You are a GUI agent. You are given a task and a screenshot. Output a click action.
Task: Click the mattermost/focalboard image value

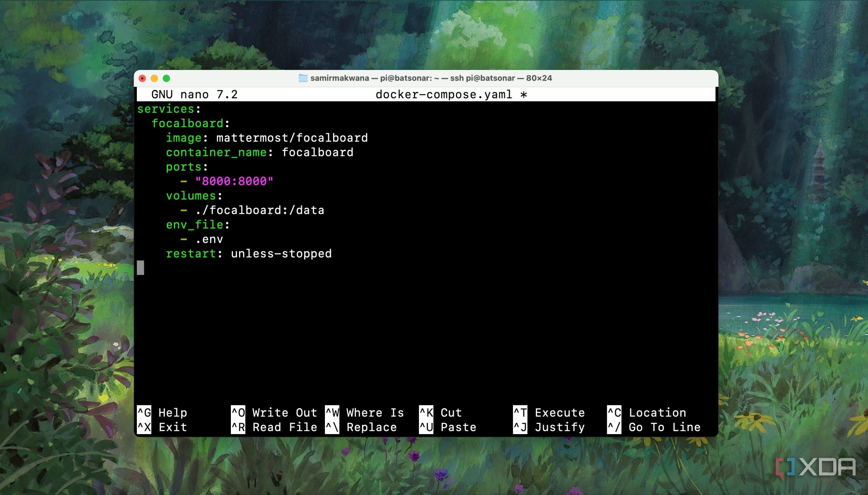point(292,138)
